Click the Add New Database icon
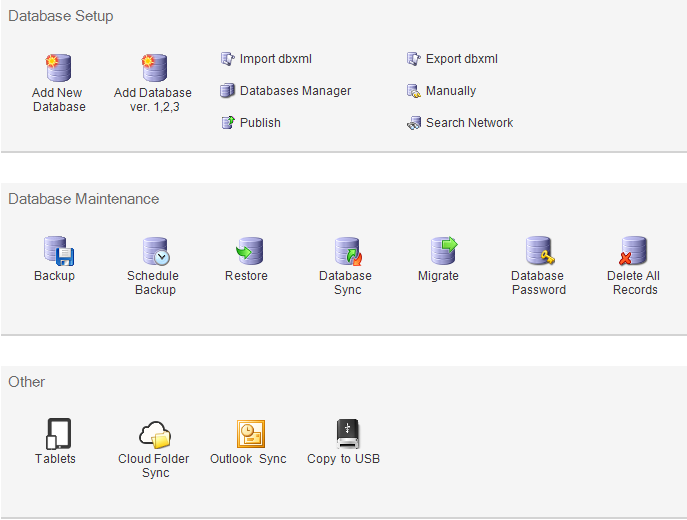The height and width of the screenshot is (520, 687). click(59, 68)
